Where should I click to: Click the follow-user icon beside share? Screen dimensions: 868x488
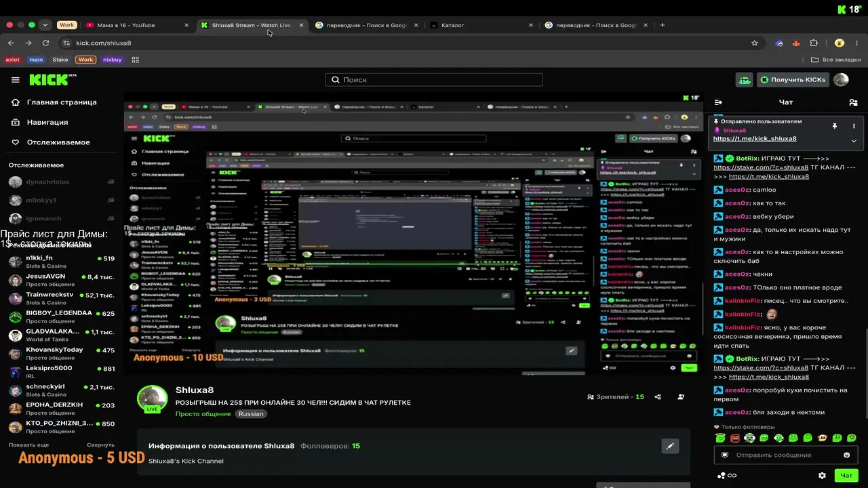681,397
